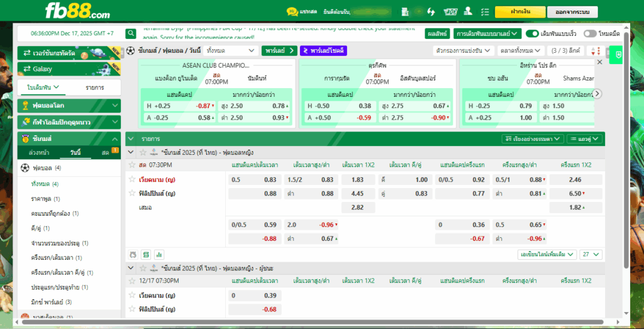Open the 27 more markets dropdown
The height and width of the screenshot is (329, 644).
click(591, 255)
